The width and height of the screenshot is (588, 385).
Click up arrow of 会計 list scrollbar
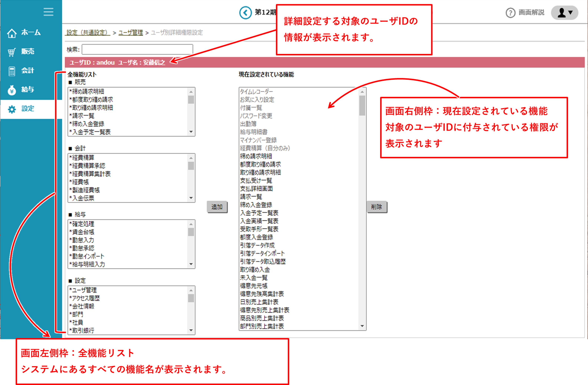coord(191,158)
